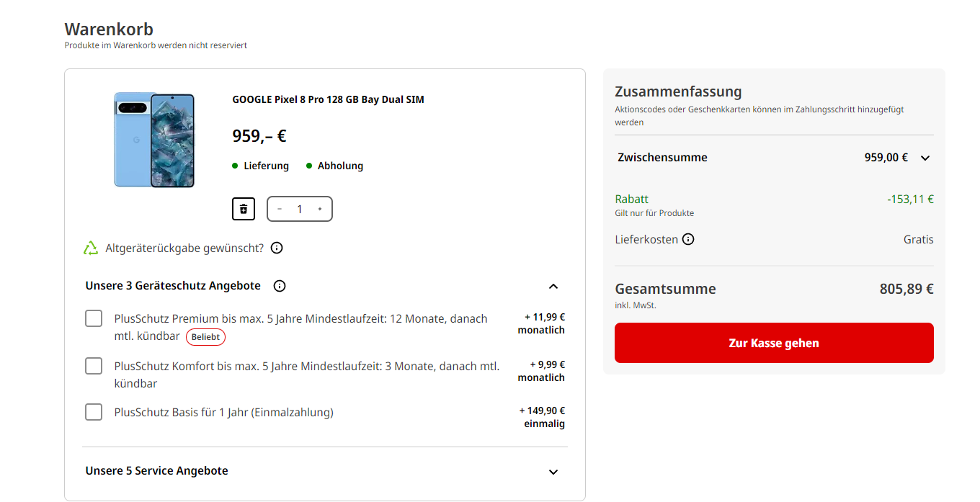Screen dimensions: 980x502
Task: Expand the Zwischensumme details chevron
Action: tap(925, 158)
